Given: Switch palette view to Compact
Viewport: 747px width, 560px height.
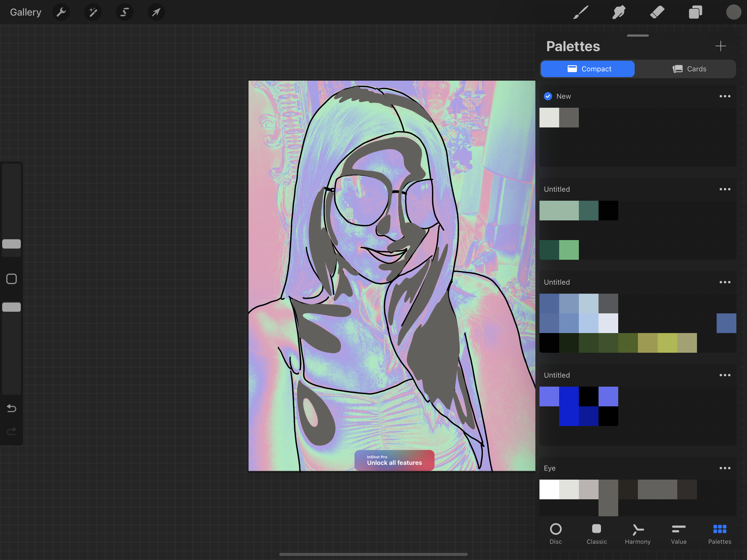Looking at the screenshot, I should (588, 69).
